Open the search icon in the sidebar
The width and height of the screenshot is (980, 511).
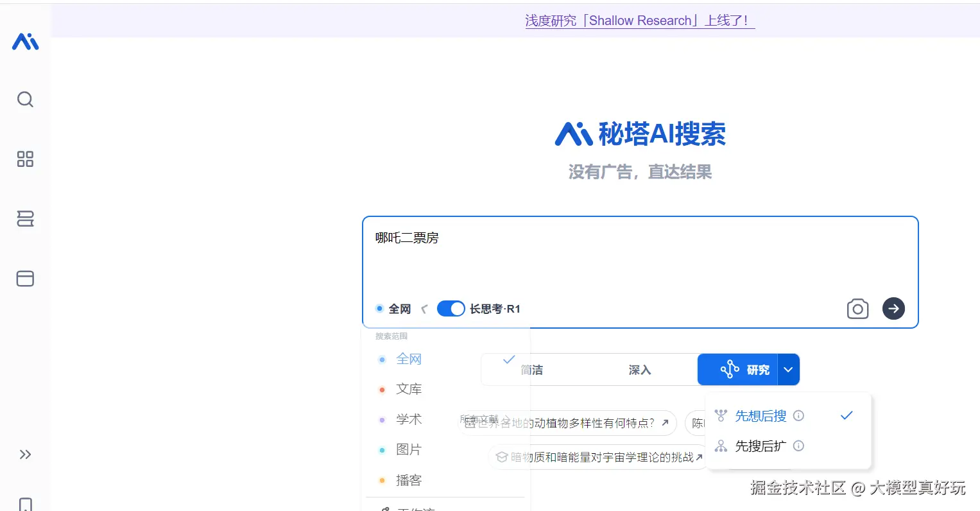[25, 100]
